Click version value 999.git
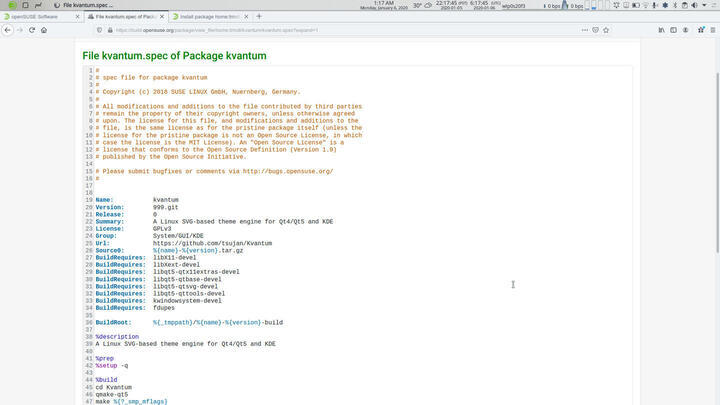Screen dimensions: 720x405 click(x=165, y=207)
